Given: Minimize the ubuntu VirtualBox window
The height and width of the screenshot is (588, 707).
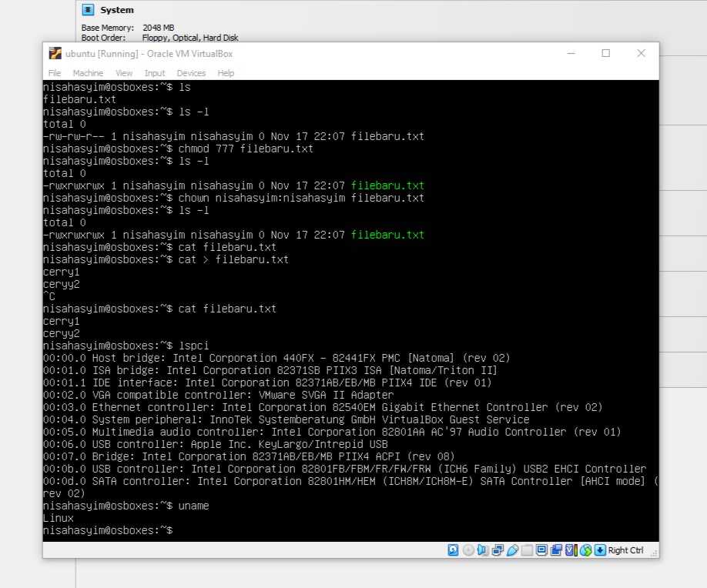Looking at the screenshot, I should (571, 53).
